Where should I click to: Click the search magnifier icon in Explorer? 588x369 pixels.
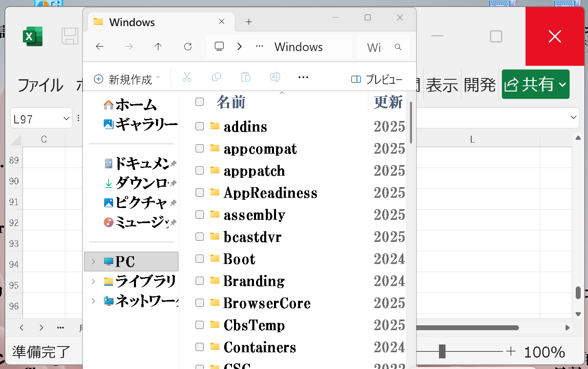pyautogui.click(x=398, y=47)
